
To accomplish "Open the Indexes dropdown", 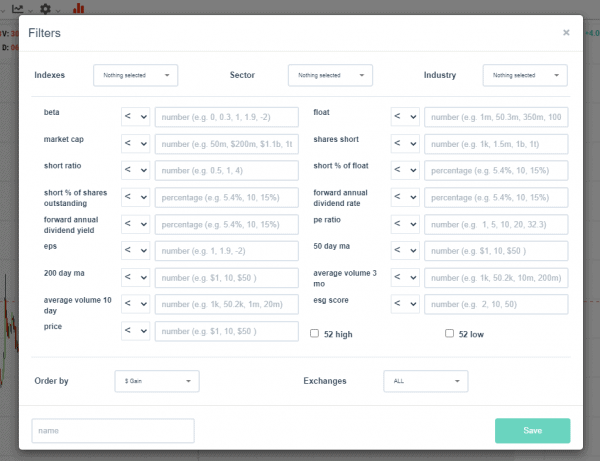I will tap(135, 75).
